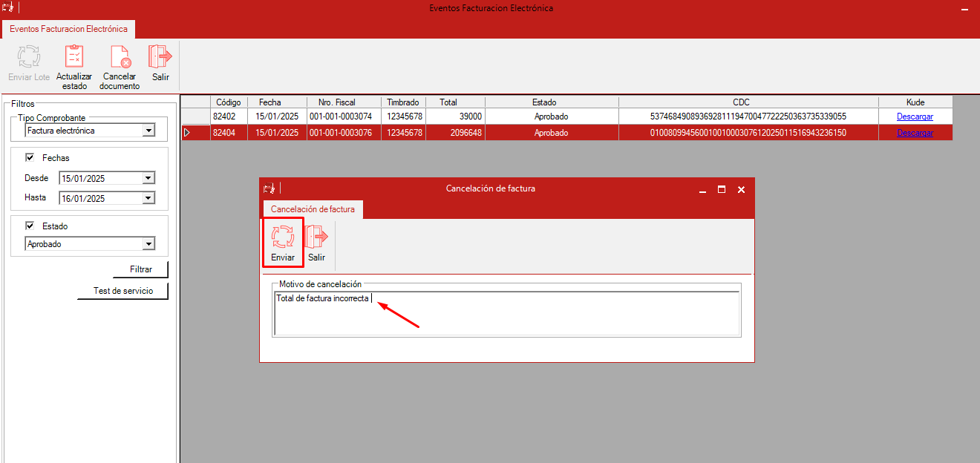Select the Eventos Facturacion Electrónica tab
The height and width of the screenshot is (463, 980).
(x=68, y=29)
